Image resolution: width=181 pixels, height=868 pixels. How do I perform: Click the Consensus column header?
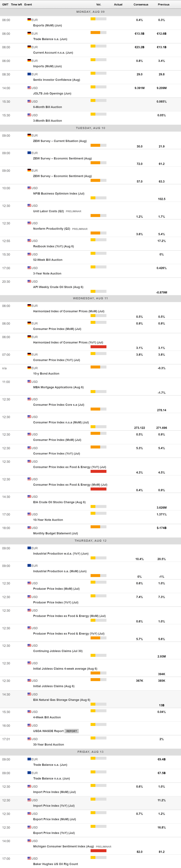(x=141, y=4)
